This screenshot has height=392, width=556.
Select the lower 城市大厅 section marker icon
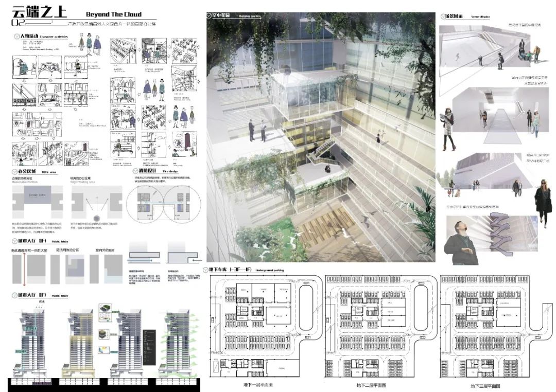click(x=14, y=295)
